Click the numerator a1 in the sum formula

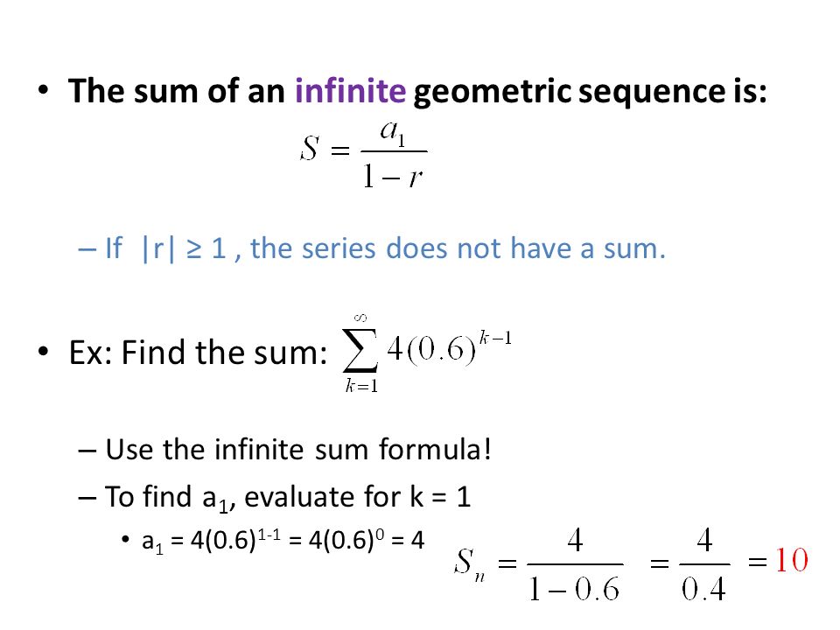(x=393, y=132)
